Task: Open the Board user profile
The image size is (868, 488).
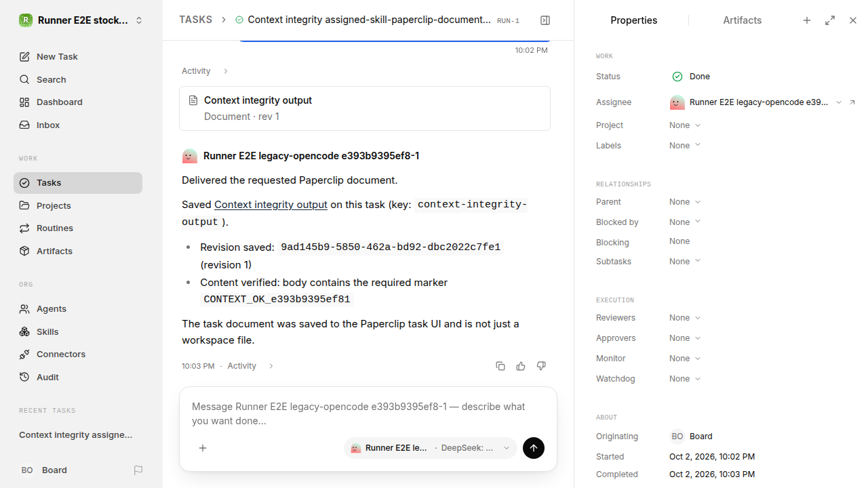Action: pos(44,470)
